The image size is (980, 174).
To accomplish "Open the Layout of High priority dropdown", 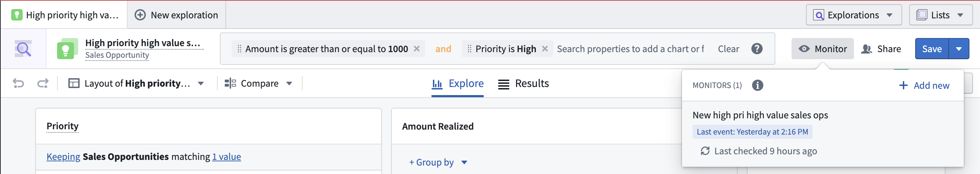I will [x=136, y=83].
